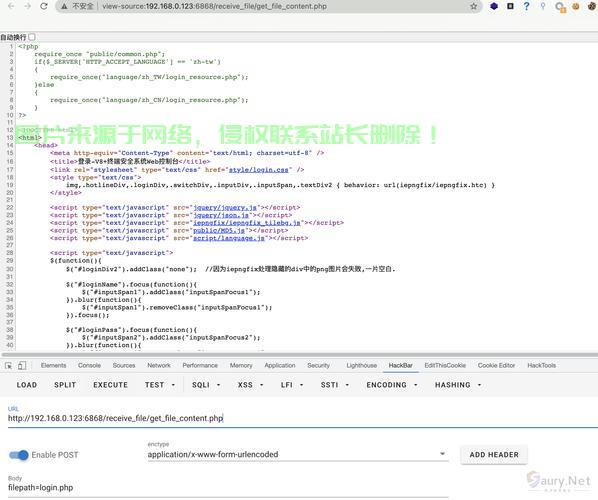
Task: Open the style/login.css source link
Action: pyautogui.click(x=259, y=170)
